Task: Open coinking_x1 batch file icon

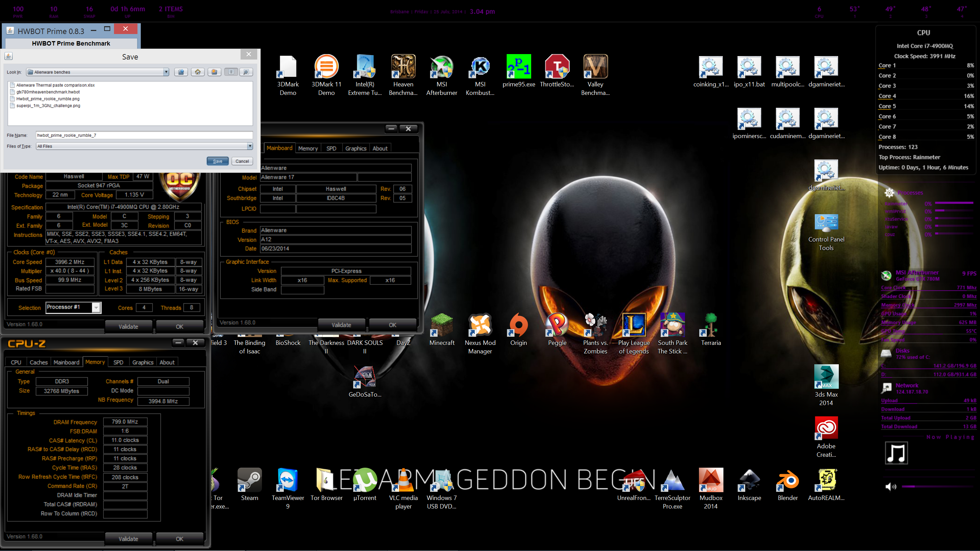Action: (x=710, y=72)
